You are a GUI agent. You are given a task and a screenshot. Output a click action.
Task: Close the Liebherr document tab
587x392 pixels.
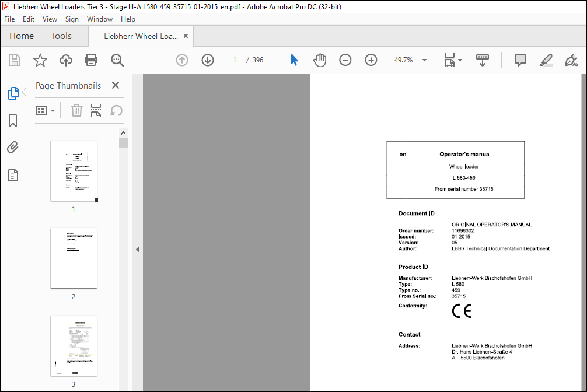tap(186, 36)
